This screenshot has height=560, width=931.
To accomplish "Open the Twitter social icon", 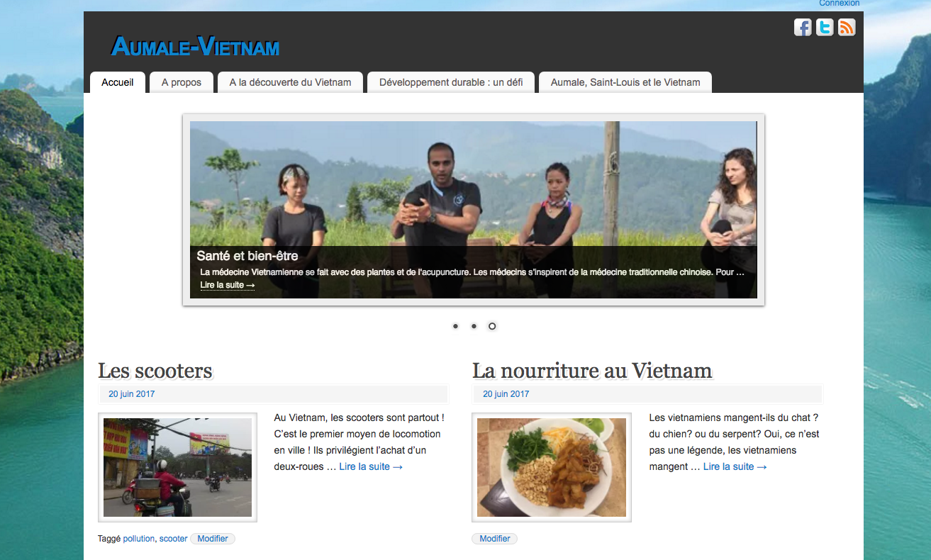I will tap(825, 28).
